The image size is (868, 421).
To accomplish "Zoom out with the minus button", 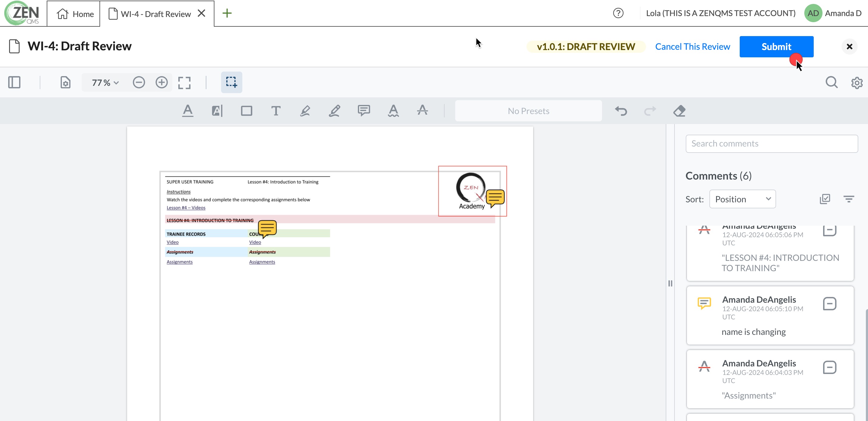I will pyautogui.click(x=139, y=82).
